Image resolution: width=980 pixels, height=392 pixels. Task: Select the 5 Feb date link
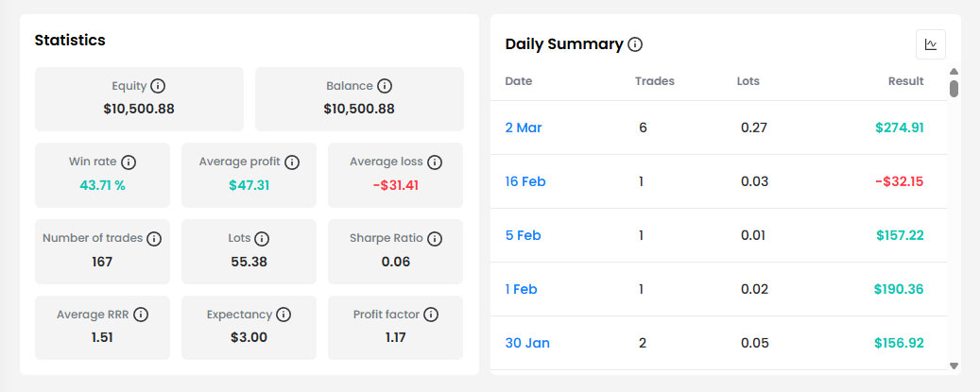click(x=523, y=235)
